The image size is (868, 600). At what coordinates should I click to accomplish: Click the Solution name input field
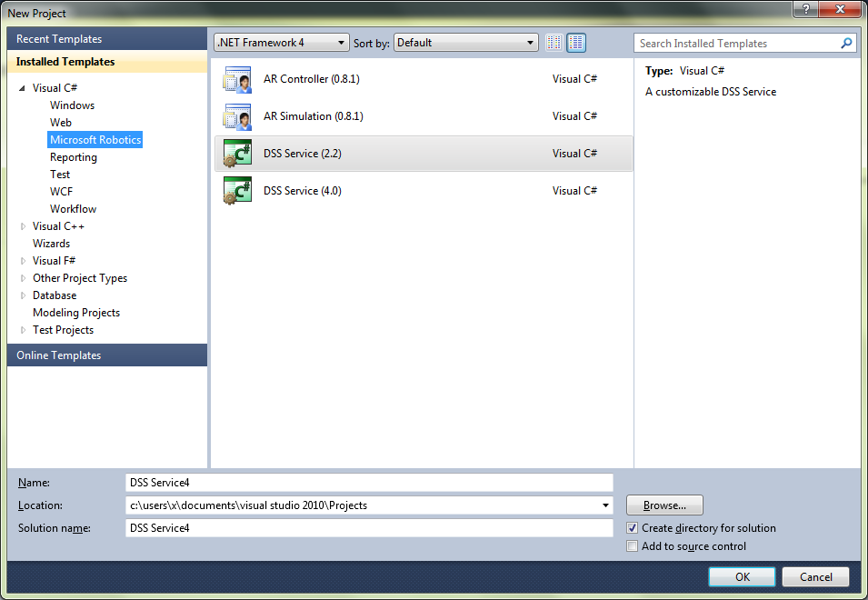pyautogui.click(x=369, y=528)
